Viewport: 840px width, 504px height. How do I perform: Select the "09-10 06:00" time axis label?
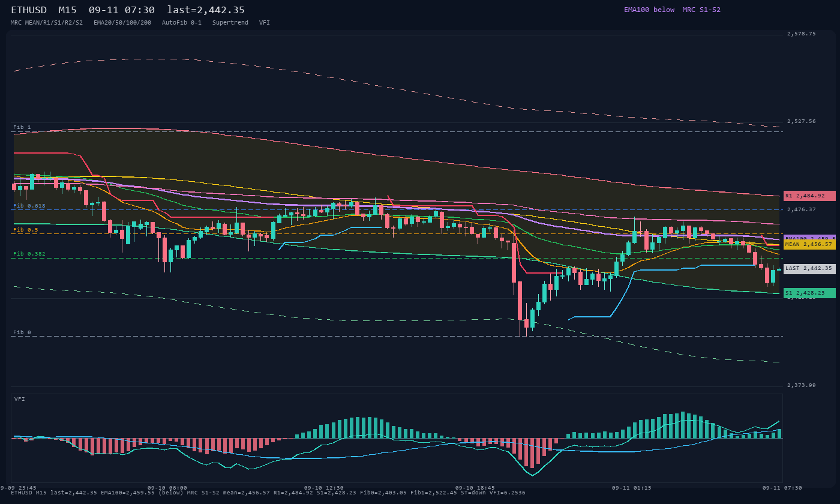click(167, 488)
